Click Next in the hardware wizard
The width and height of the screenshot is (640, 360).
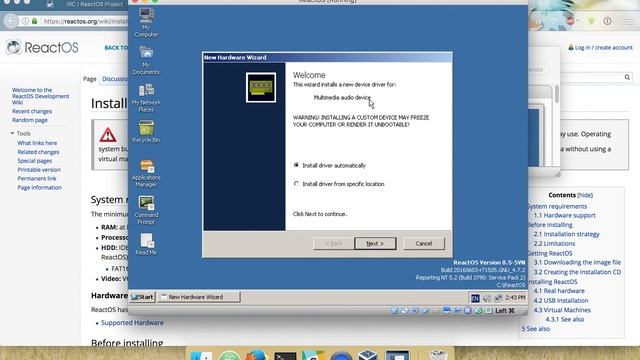pyautogui.click(x=375, y=244)
